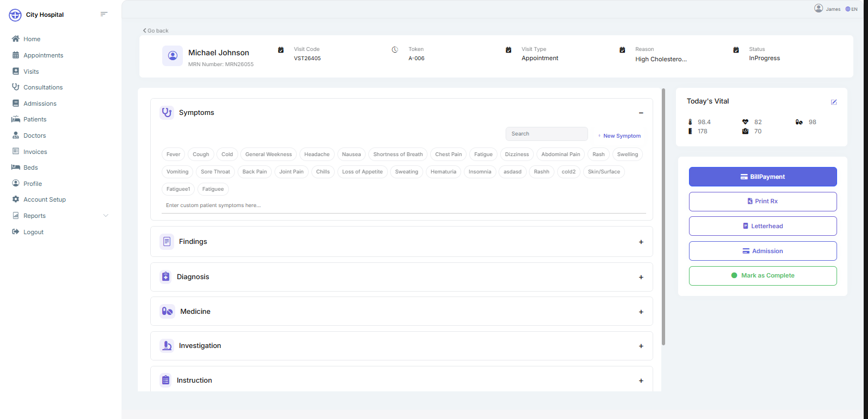This screenshot has width=868, height=419.
Task: Click the Instruction list icon
Action: [165, 381]
